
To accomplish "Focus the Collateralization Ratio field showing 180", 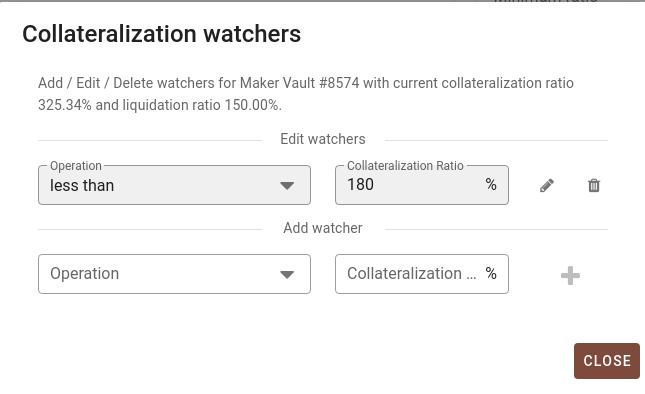I will pyautogui.click(x=422, y=185).
